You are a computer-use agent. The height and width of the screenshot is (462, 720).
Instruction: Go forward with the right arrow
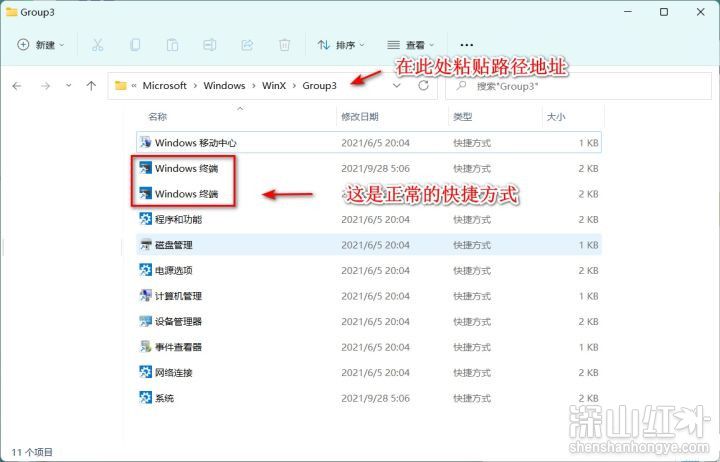[45, 86]
